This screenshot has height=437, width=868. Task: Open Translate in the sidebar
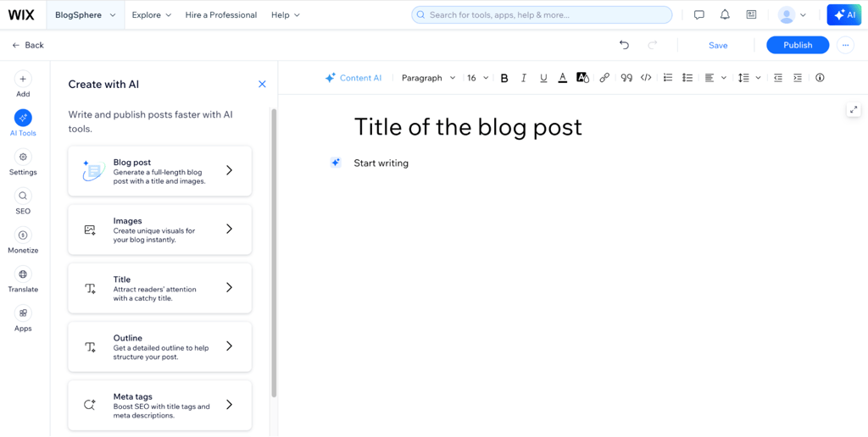click(x=23, y=279)
